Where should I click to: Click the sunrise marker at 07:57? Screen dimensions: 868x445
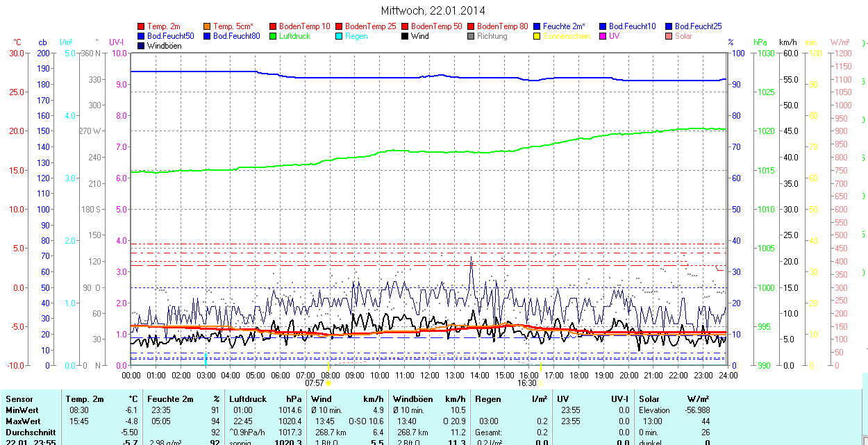tap(328, 383)
